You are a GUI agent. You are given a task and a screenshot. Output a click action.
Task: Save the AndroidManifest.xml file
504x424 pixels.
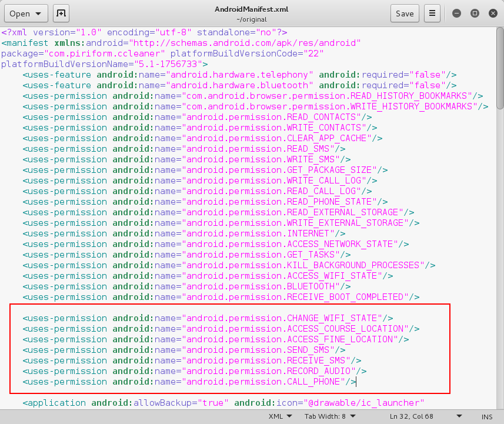click(x=405, y=14)
